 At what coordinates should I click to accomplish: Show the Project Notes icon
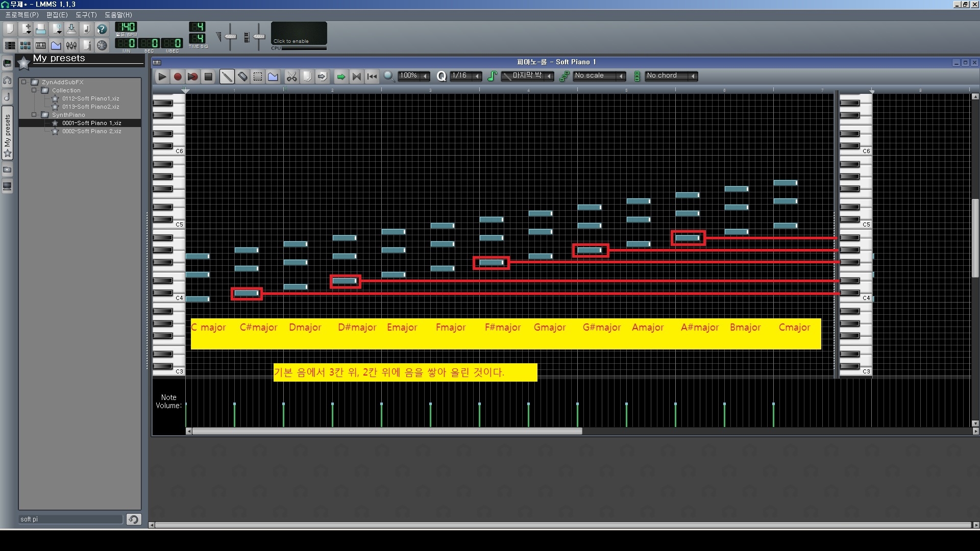pyautogui.click(x=87, y=45)
